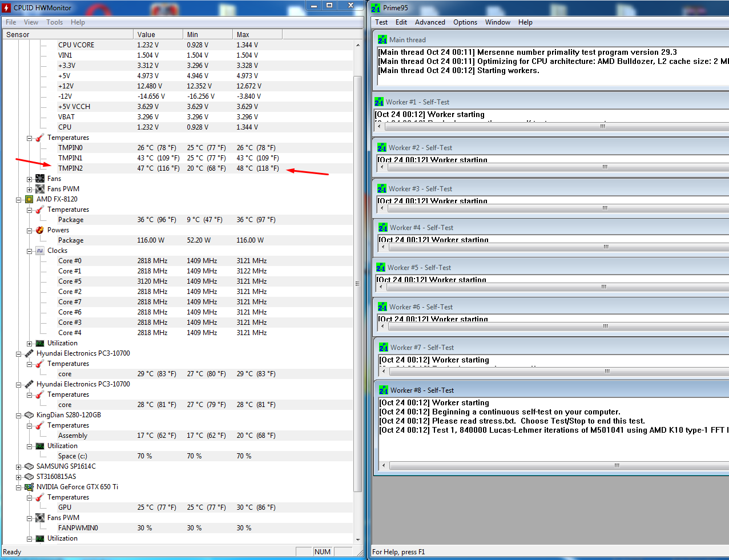Screen dimensions: 729x560
Task: Click the Worker #3 Self-Test window icon
Action: (382, 188)
